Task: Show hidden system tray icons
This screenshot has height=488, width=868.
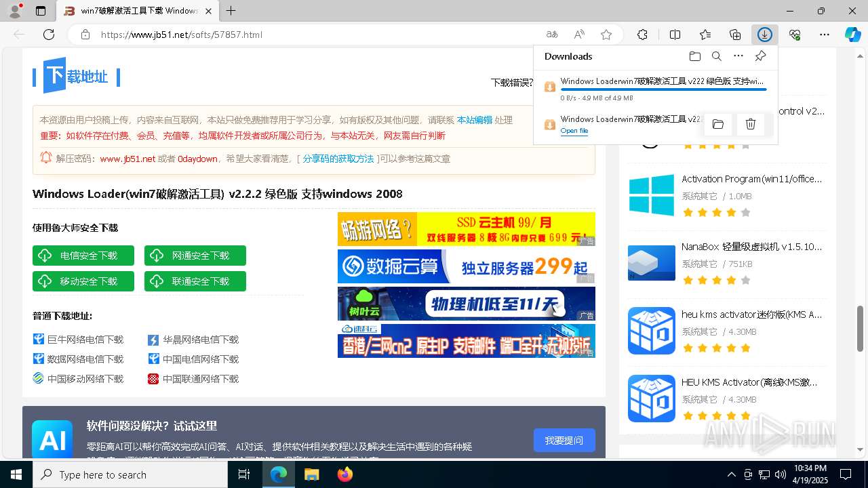Action: 731,474
